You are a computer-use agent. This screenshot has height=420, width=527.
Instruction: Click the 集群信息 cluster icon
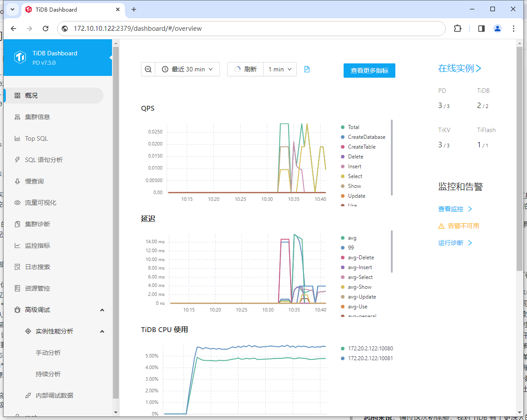click(17, 117)
